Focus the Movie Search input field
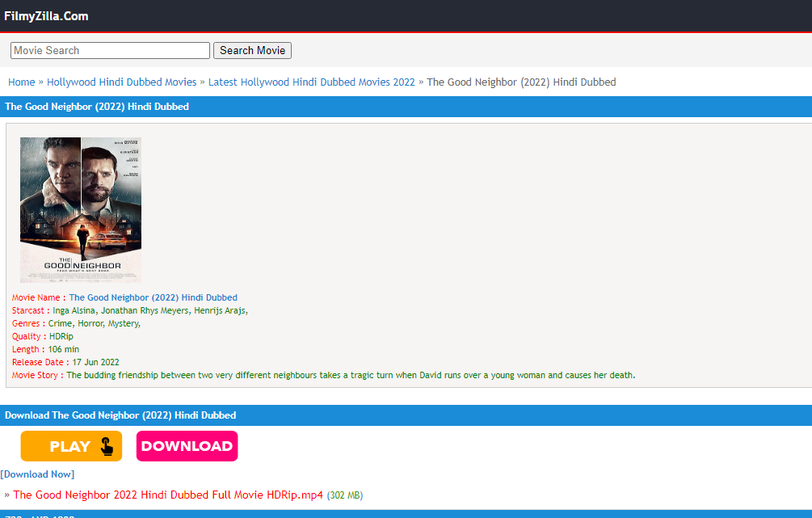The height and width of the screenshot is (518, 812). 110,50
